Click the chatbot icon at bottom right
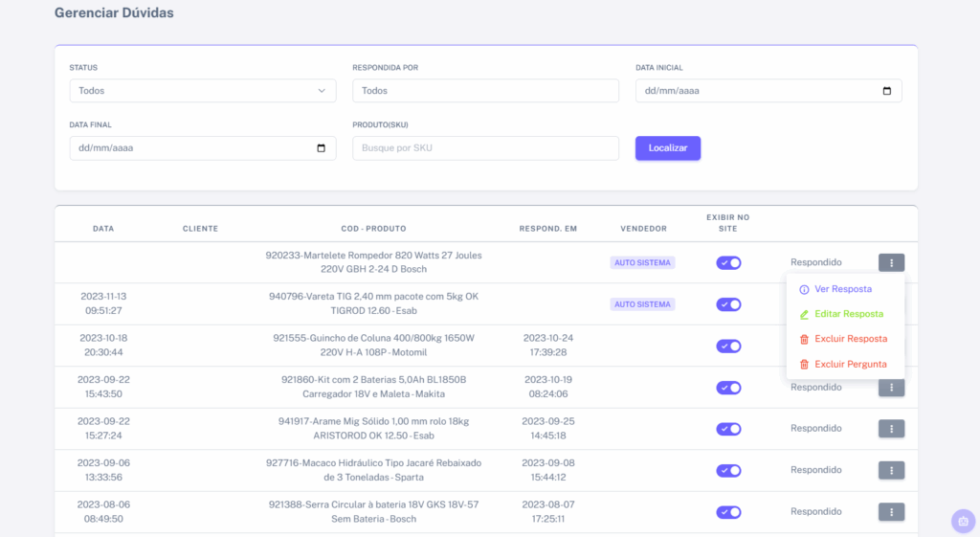This screenshot has height=537, width=980. pos(963,521)
